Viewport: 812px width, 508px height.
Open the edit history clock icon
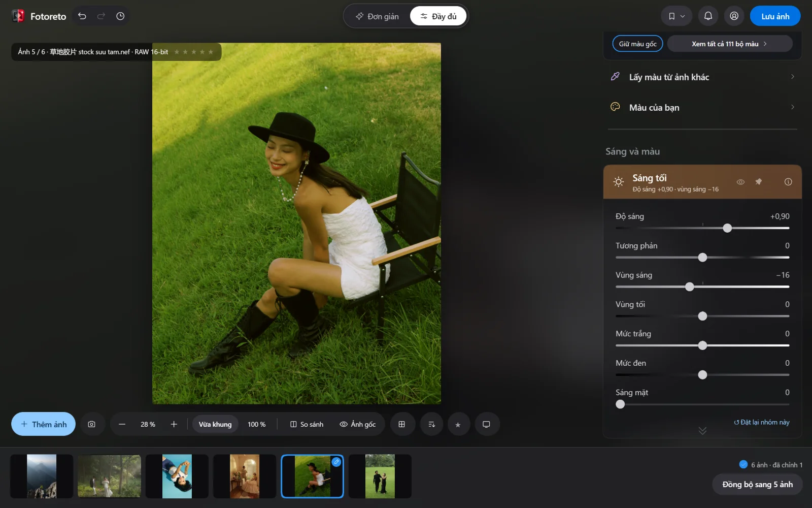tap(120, 16)
